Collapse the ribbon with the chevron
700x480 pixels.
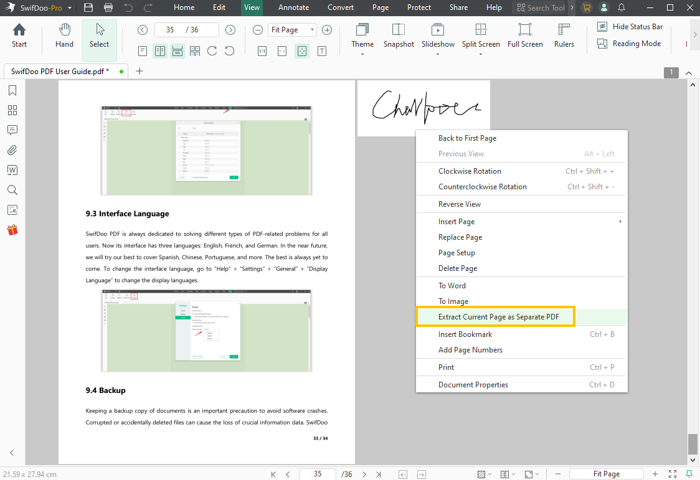pos(689,73)
